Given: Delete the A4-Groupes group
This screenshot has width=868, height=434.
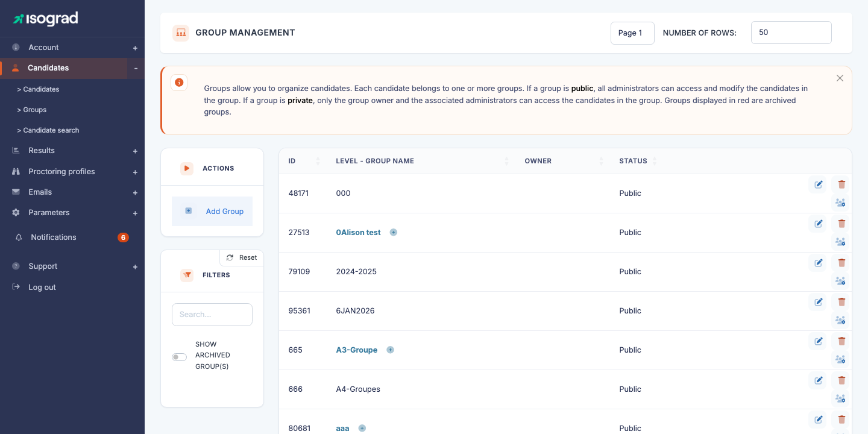Looking at the screenshot, I should click(841, 380).
